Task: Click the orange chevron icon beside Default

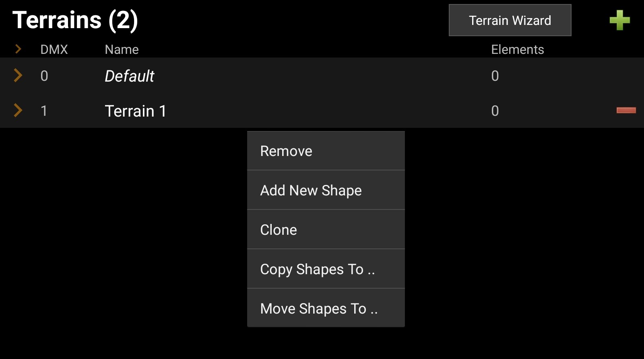Action: coord(18,76)
